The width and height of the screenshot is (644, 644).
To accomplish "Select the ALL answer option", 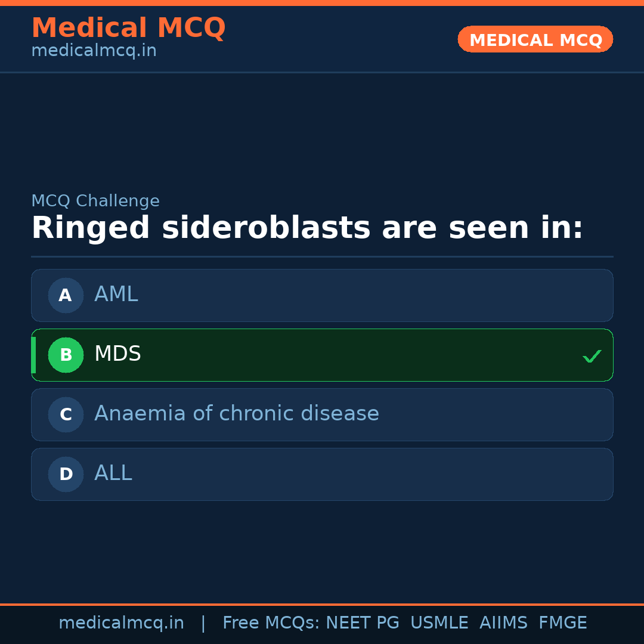I will (322, 474).
